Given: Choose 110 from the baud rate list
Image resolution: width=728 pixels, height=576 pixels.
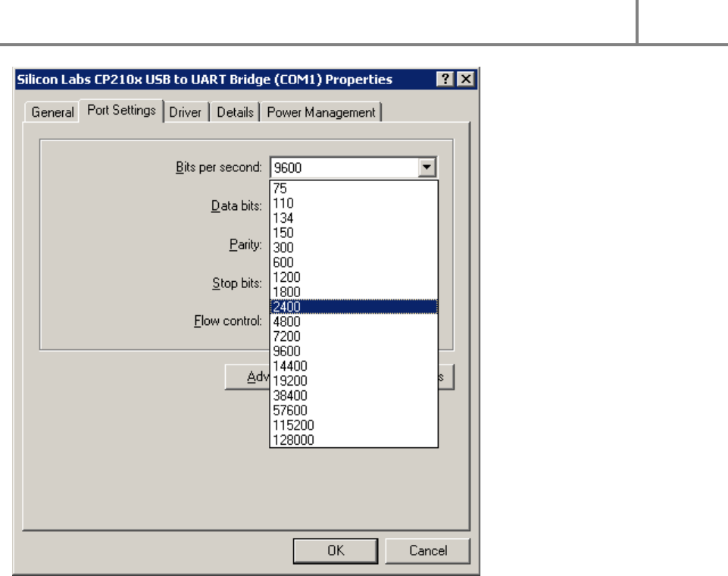Looking at the screenshot, I should (354, 203).
